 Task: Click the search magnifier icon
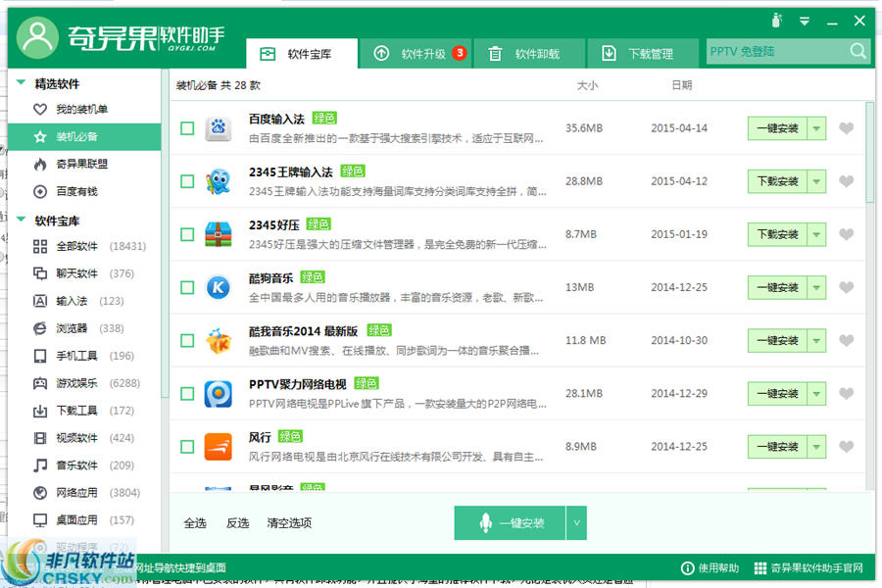(x=857, y=51)
